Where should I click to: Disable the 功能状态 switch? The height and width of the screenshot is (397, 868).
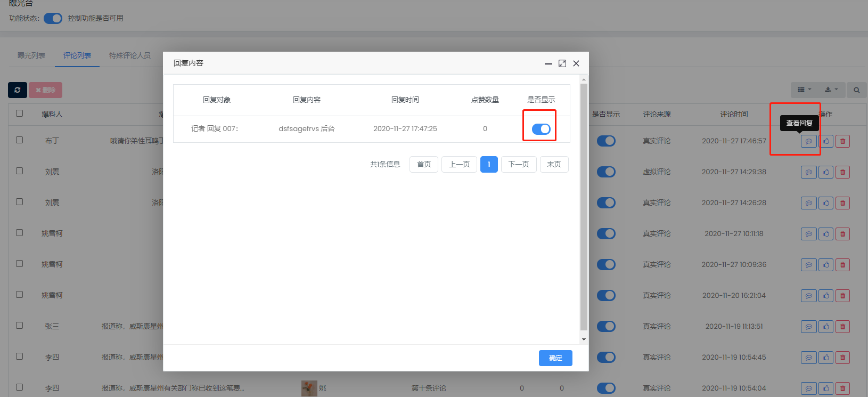[53, 19]
